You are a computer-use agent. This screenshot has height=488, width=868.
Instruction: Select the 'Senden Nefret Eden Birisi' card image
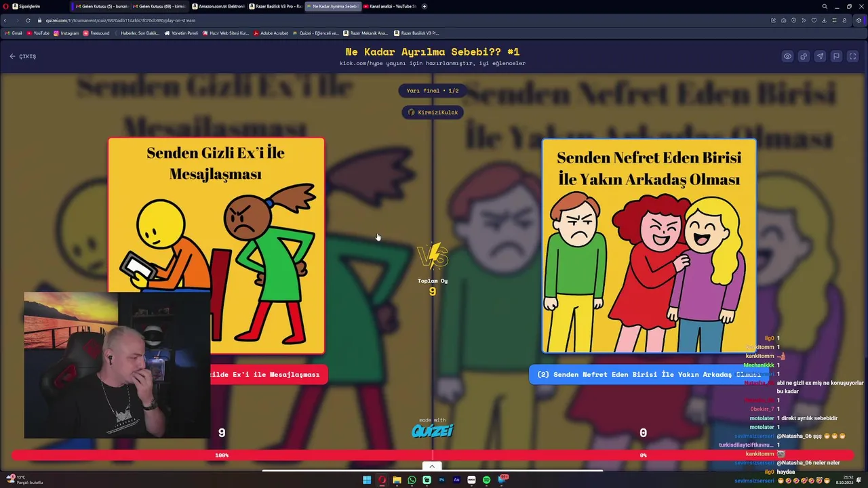[649, 245]
